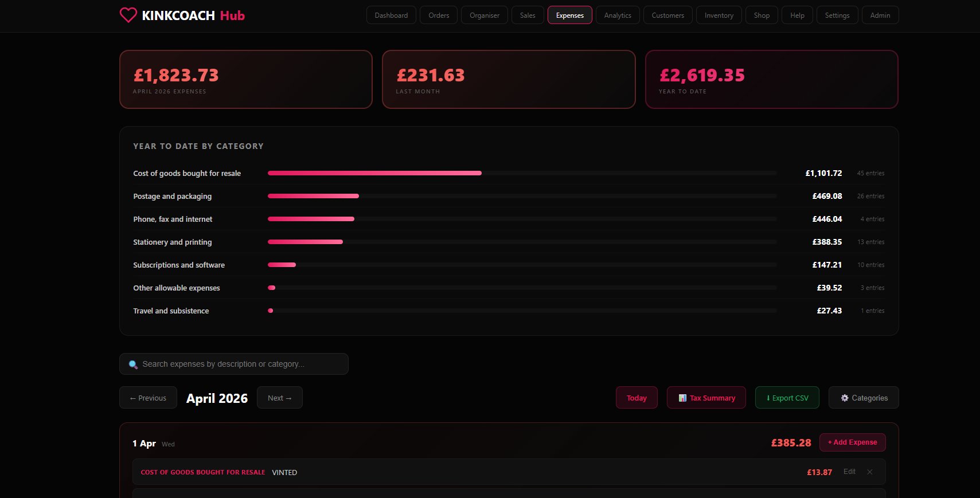Open the Categories manager
The width and height of the screenshot is (980, 498).
pos(864,398)
